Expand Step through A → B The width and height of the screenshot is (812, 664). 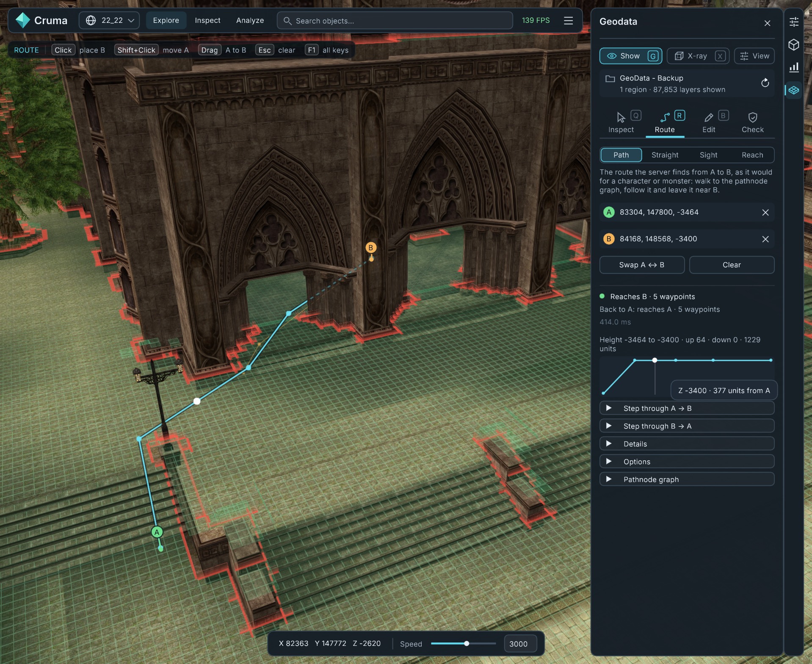[687, 408]
